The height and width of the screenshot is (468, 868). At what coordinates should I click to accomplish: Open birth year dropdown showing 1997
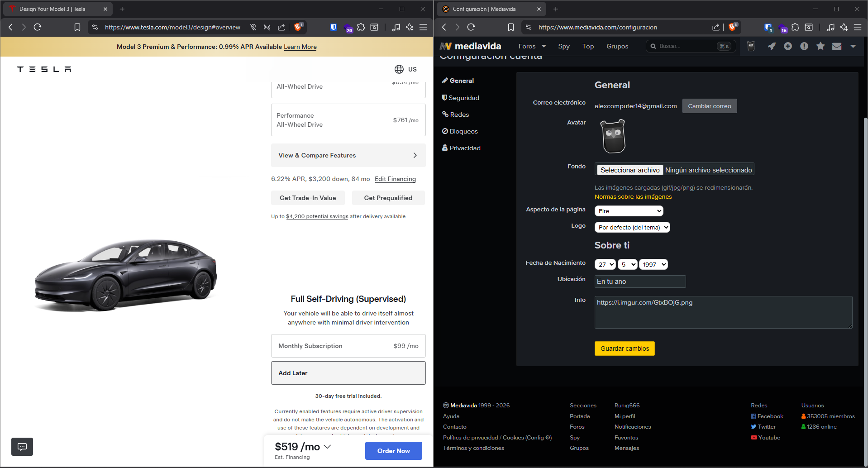click(653, 264)
